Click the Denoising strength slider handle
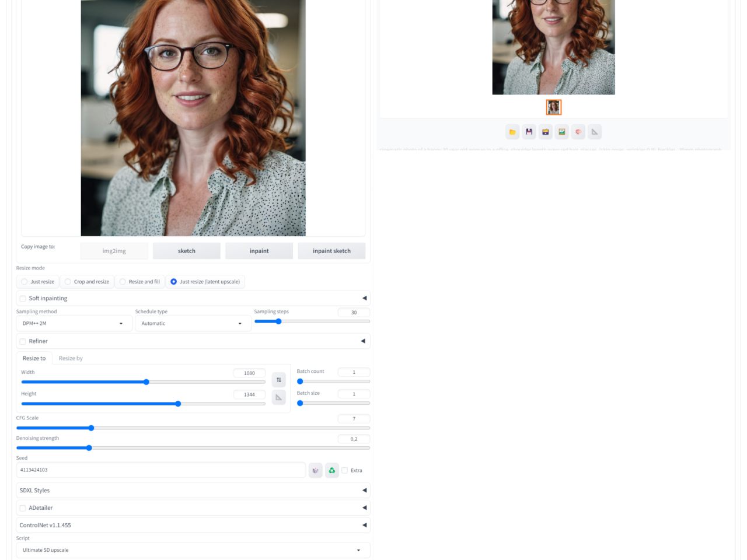Viewport: 747px width, 560px height. pos(89,448)
